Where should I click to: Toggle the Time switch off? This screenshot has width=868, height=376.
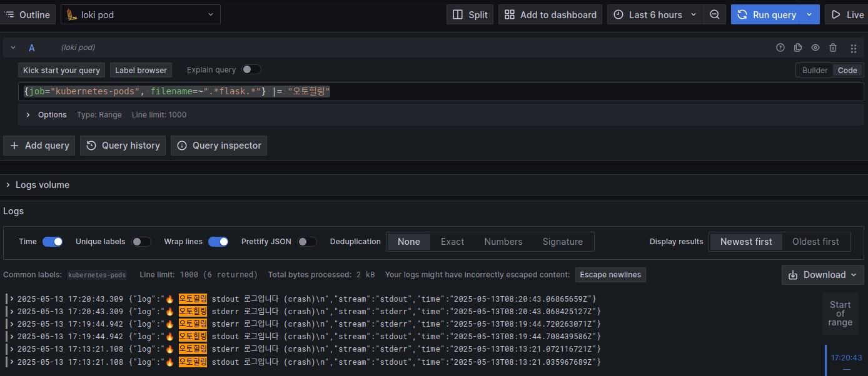click(53, 242)
